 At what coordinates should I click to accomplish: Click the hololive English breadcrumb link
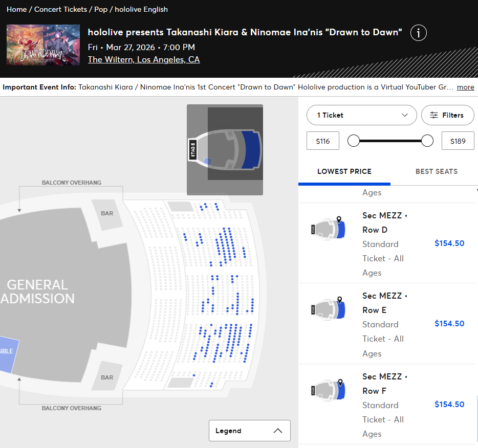coord(141,9)
